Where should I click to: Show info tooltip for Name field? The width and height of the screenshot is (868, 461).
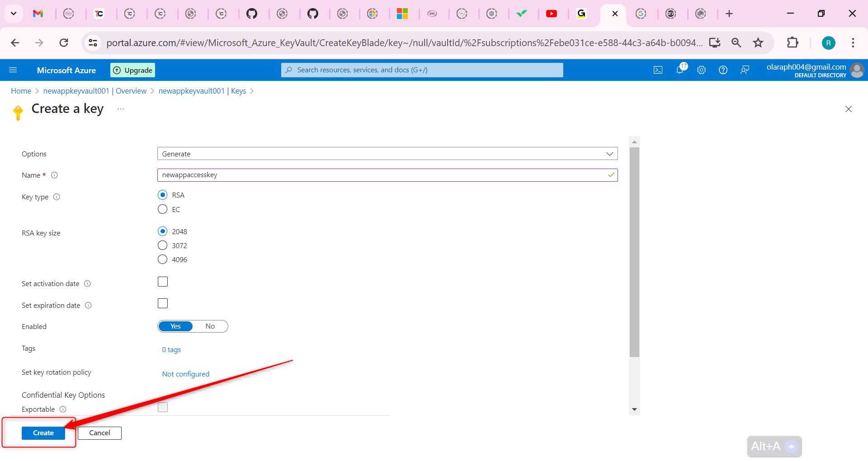point(54,175)
